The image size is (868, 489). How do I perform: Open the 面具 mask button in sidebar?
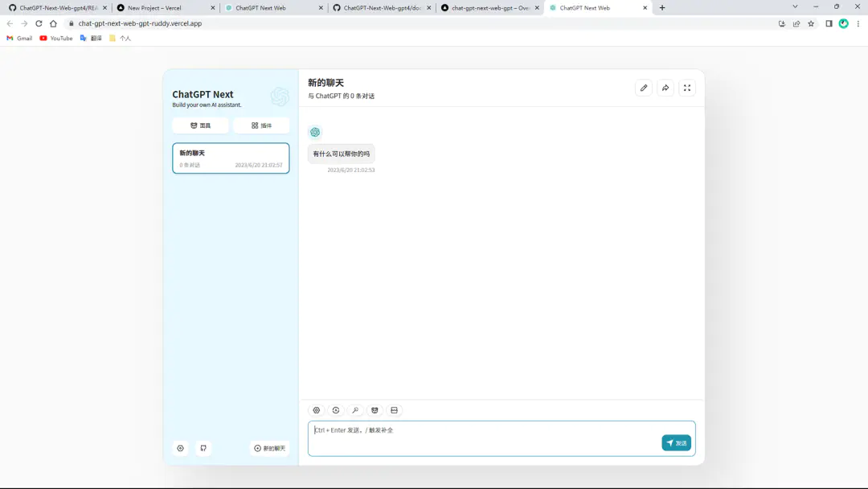200,125
